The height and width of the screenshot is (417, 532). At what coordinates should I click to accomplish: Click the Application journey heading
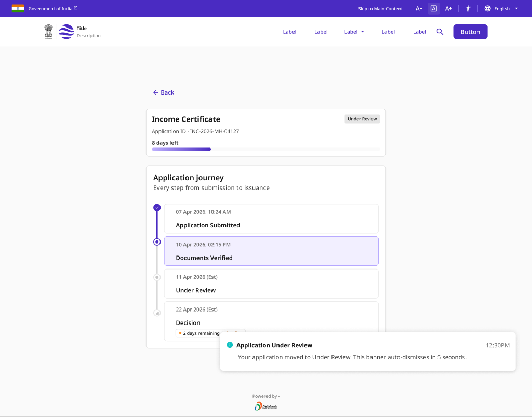[x=188, y=178]
